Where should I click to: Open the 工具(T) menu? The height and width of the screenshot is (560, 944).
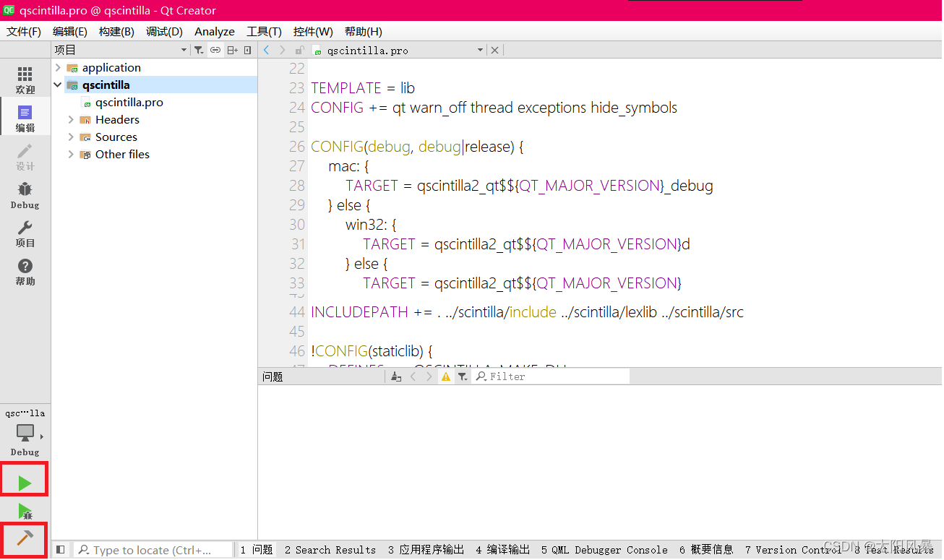(x=263, y=31)
